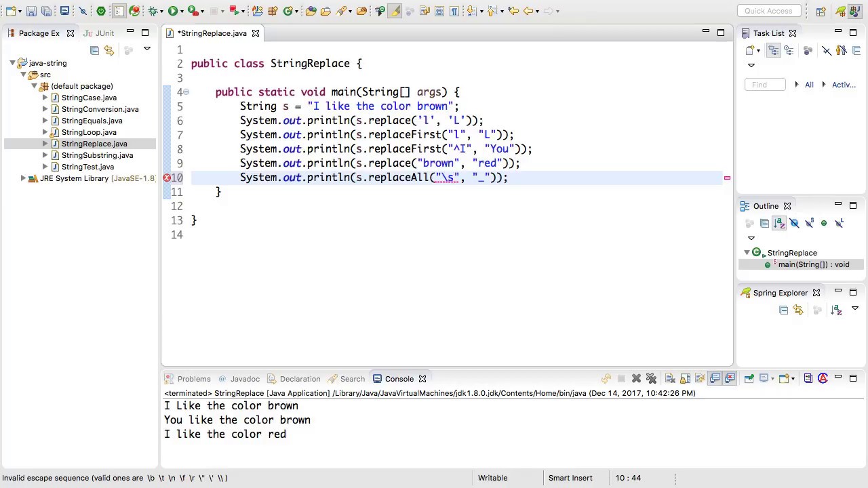Image resolution: width=868 pixels, height=488 pixels.
Task: Toggle Show Console on standard output change
Action: pyautogui.click(x=715, y=379)
